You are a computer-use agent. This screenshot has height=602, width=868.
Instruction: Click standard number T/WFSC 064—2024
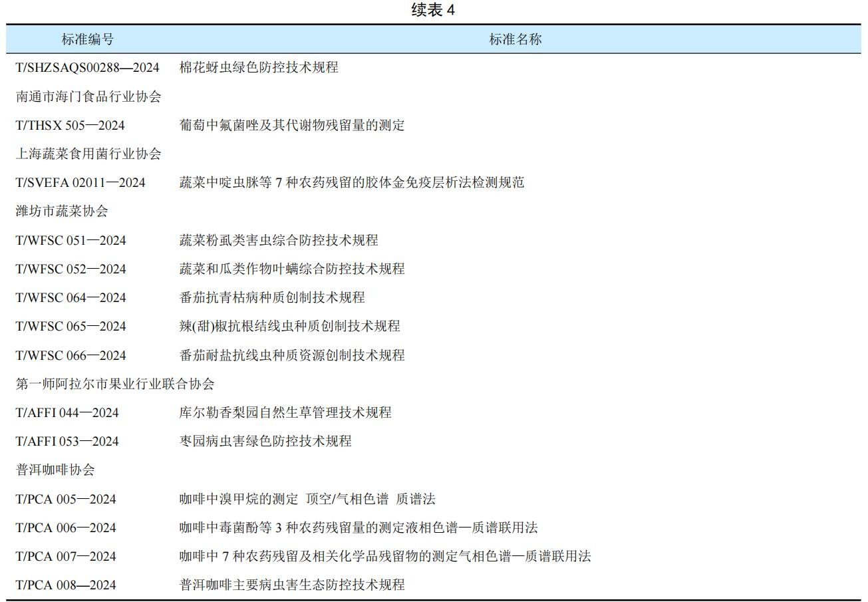click(71, 298)
